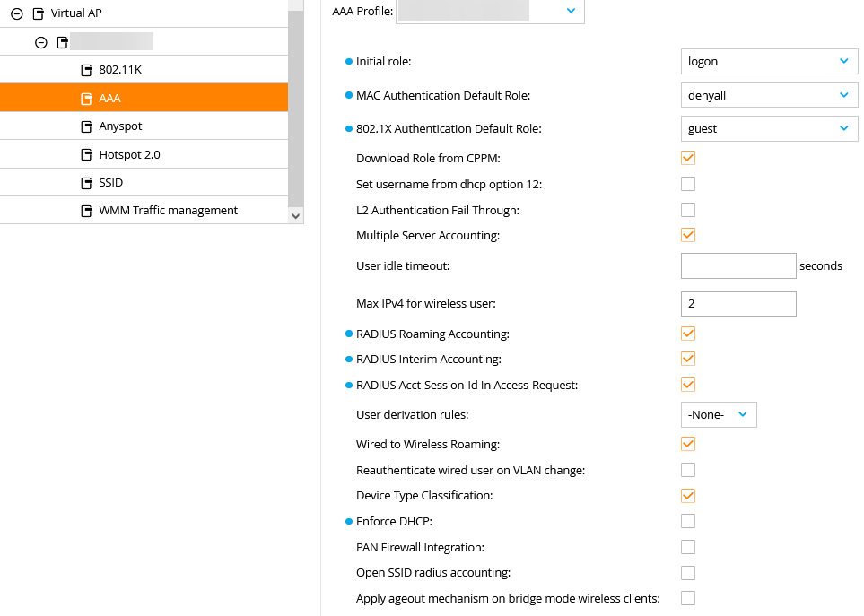Expand User derivation rules dropdown
Image resolution: width=864 pixels, height=616 pixels.
point(719,414)
